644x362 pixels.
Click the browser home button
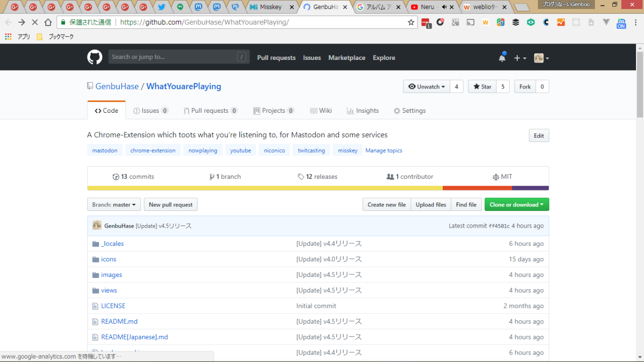click(48, 22)
